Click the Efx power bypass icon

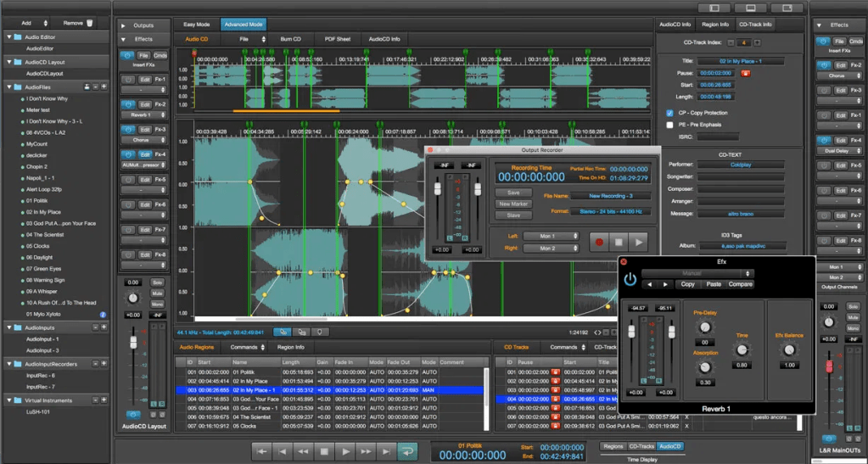pos(630,278)
